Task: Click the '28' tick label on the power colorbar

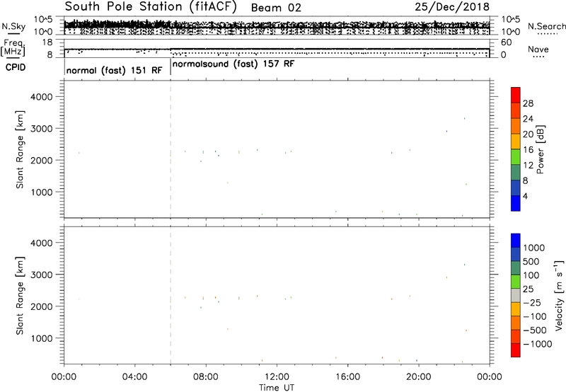Action: coord(528,103)
